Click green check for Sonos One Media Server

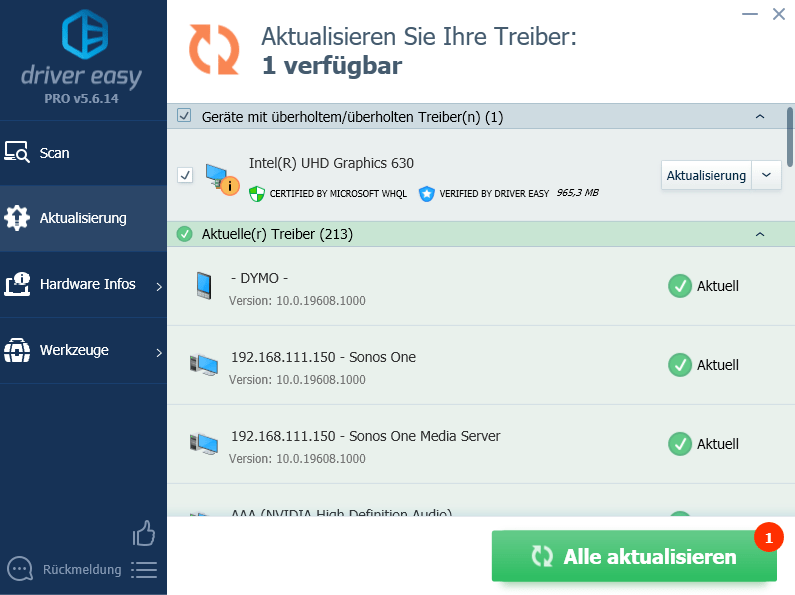(679, 444)
